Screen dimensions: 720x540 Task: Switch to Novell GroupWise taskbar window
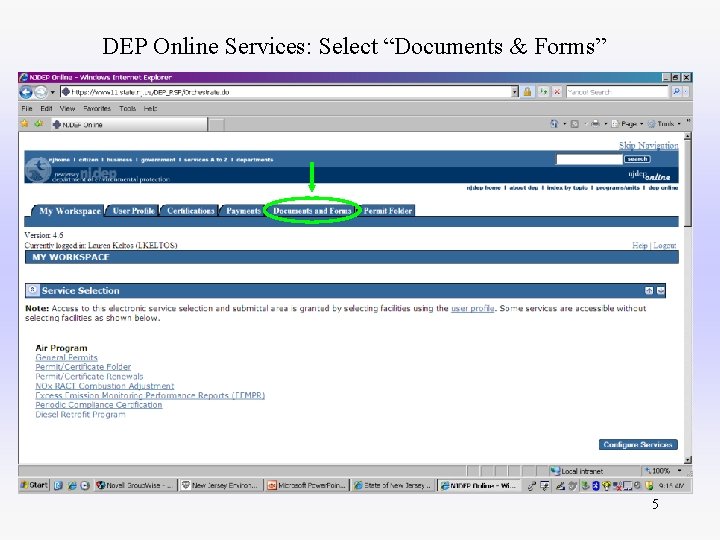point(135,485)
